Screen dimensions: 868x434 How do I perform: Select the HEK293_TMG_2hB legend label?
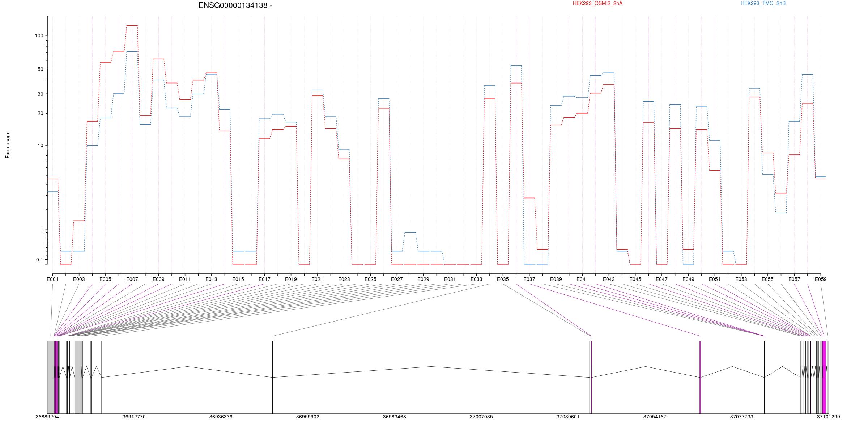tap(763, 3)
